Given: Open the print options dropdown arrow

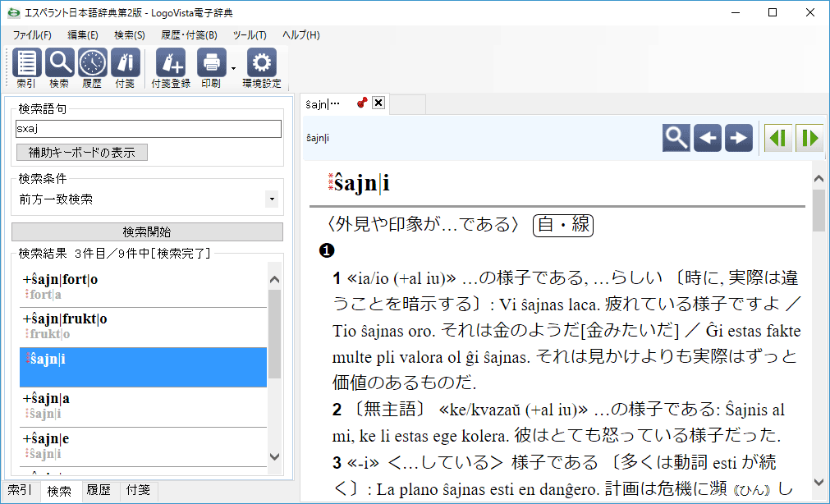Looking at the screenshot, I should [x=233, y=69].
